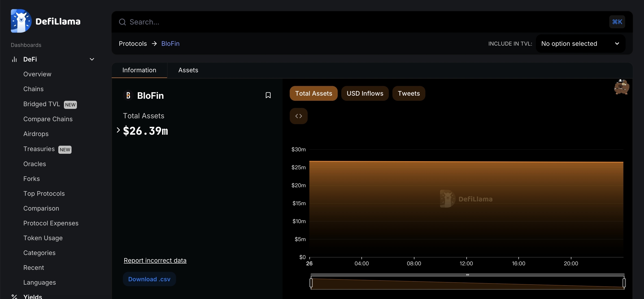Open the Yields section

[x=33, y=296]
